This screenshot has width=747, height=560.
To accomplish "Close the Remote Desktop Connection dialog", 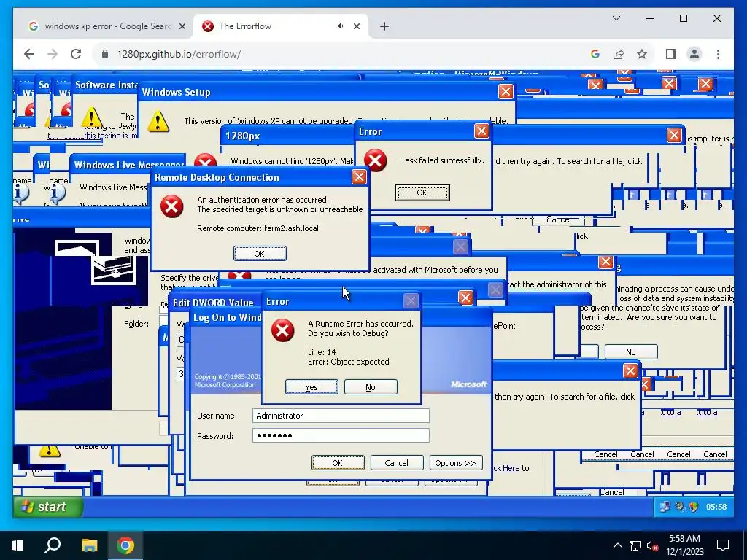I will (359, 177).
